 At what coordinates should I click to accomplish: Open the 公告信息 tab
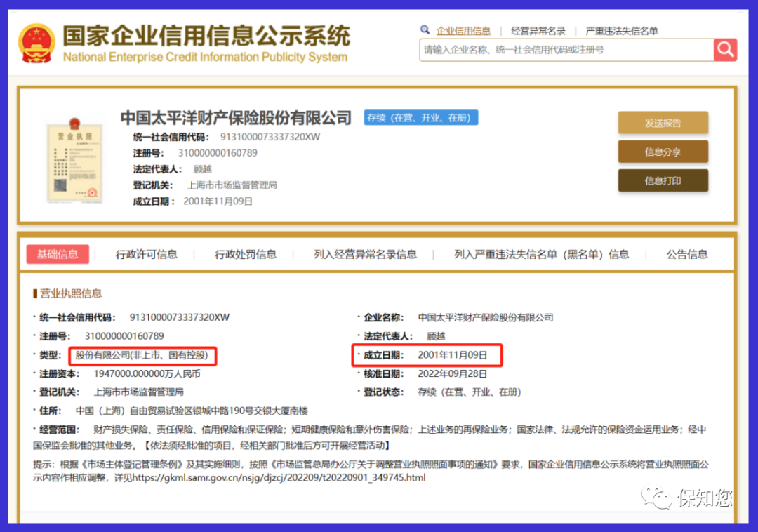[687, 254]
